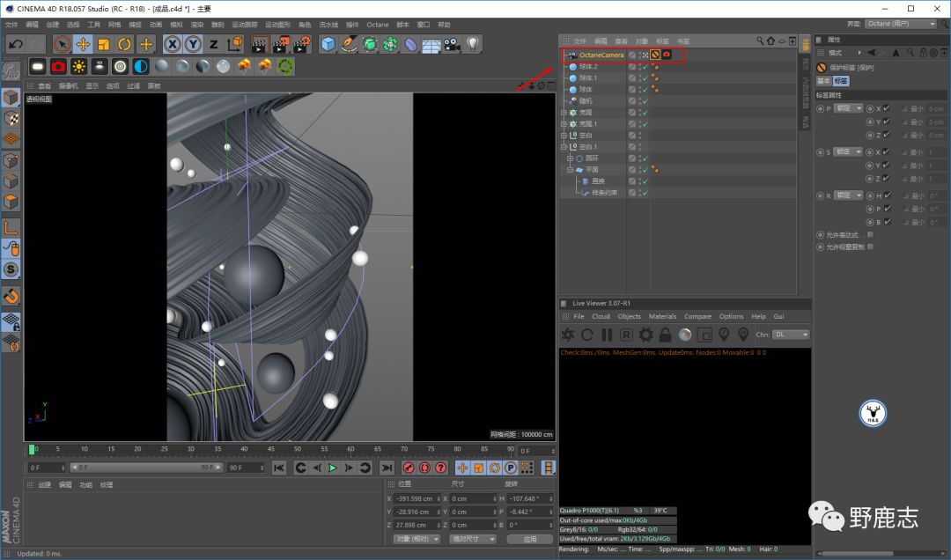Open the 对象 (相对) coordinate dropdown

click(417, 539)
